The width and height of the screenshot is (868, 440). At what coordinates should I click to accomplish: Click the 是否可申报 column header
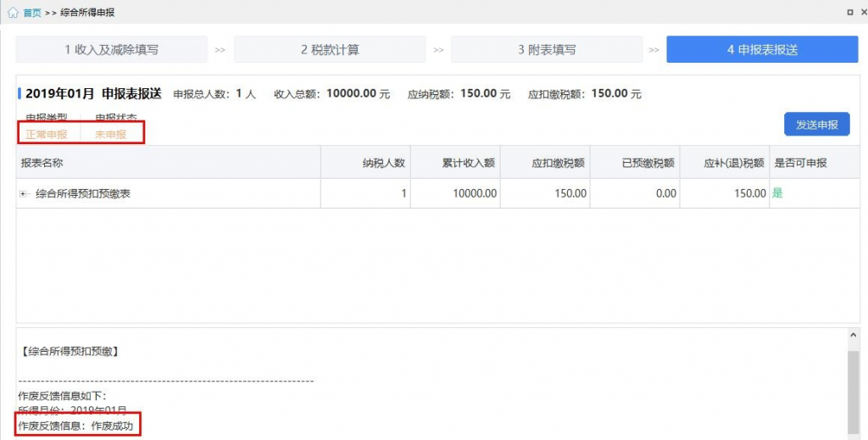point(815,163)
